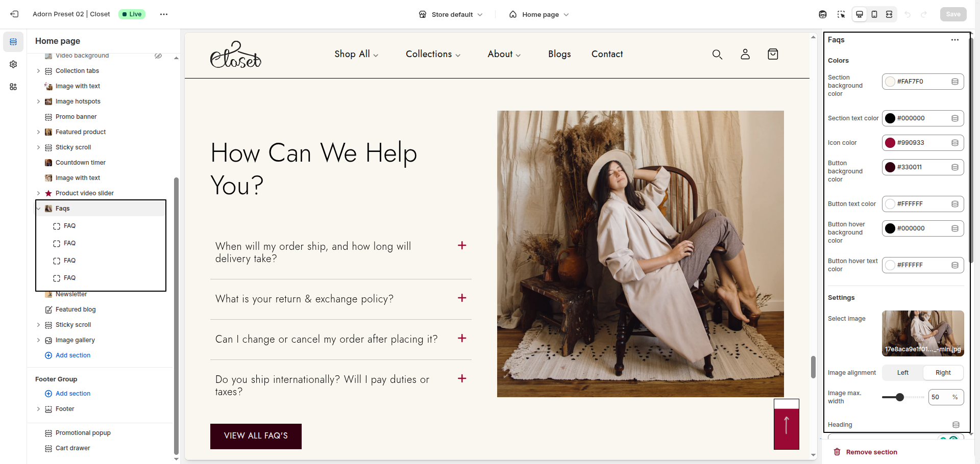Image resolution: width=980 pixels, height=464 pixels.
Task: Switch to desktop preview
Action: (x=860, y=14)
